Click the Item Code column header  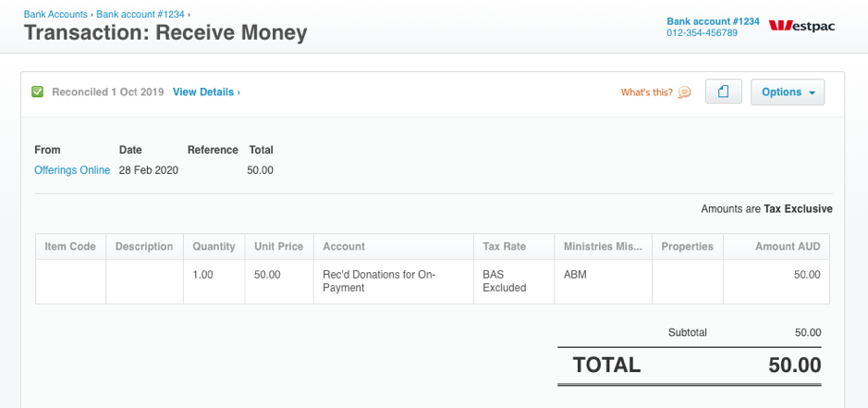[70, 247]
